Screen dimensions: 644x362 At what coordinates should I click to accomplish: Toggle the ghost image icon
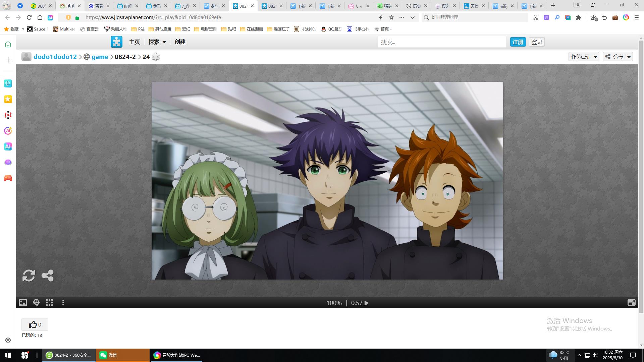pos(36,303)
